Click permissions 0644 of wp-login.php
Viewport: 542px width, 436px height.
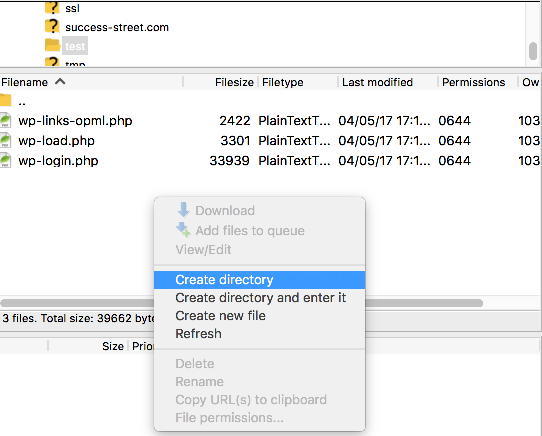[455, 161]
